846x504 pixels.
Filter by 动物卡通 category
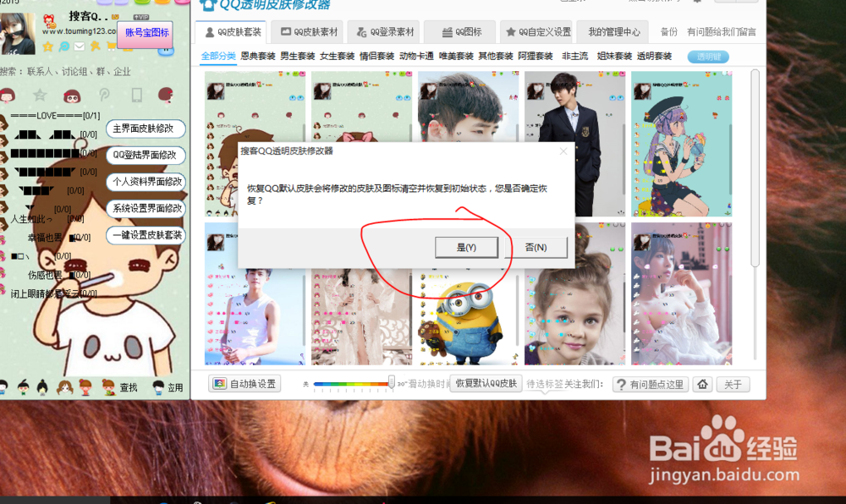pyautogui.click(x=416, y=56)
